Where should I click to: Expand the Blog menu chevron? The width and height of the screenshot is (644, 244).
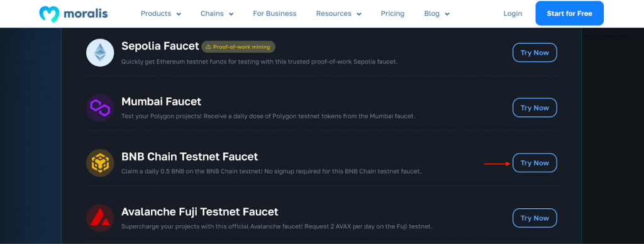click(x=447, y=14)
